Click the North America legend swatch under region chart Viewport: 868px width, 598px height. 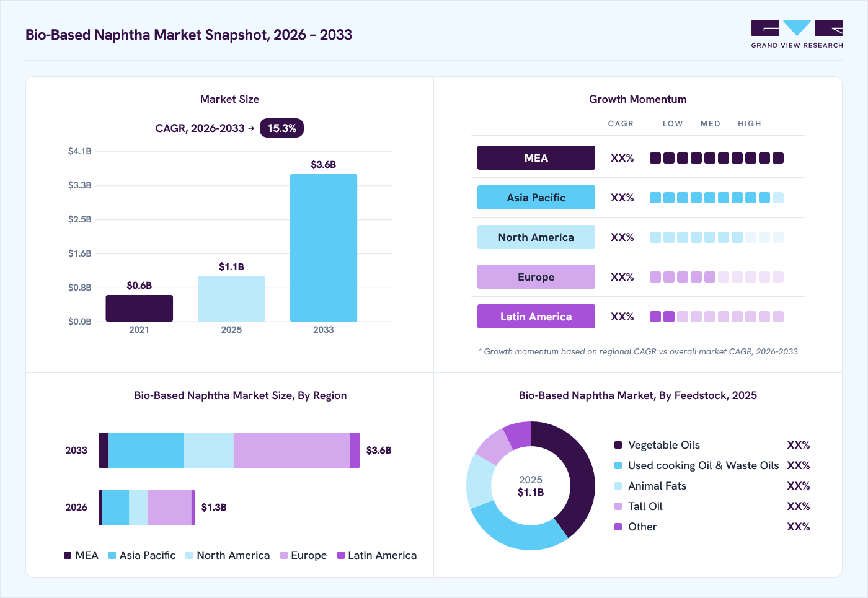tap(189, 555)
